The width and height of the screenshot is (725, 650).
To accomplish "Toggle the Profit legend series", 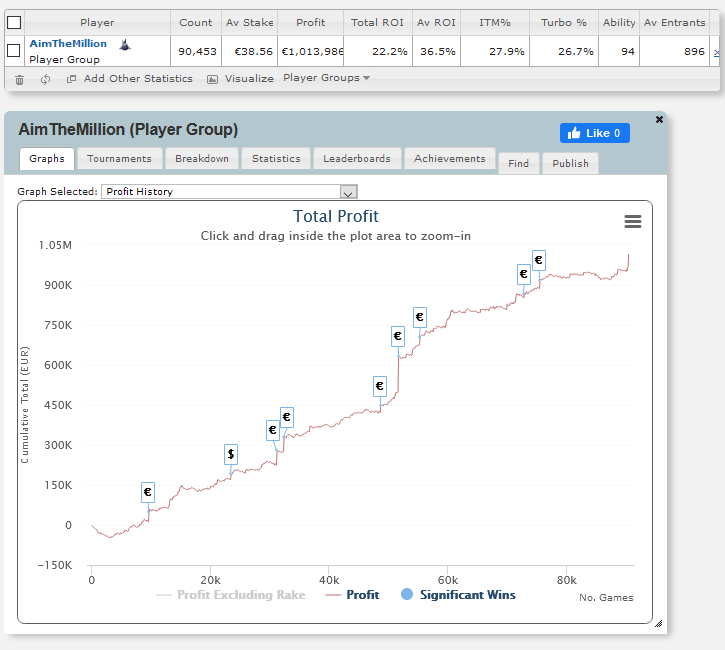I will point(352,595).
